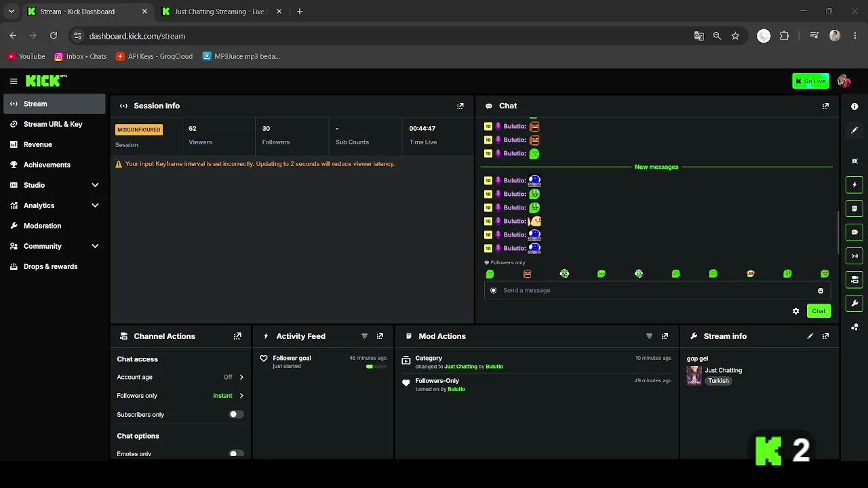Image resolution: width=868 pixels, height=488 pixels.
Task: Click the 00:44:47 Time Live value
Action: (x=422, y=129)
